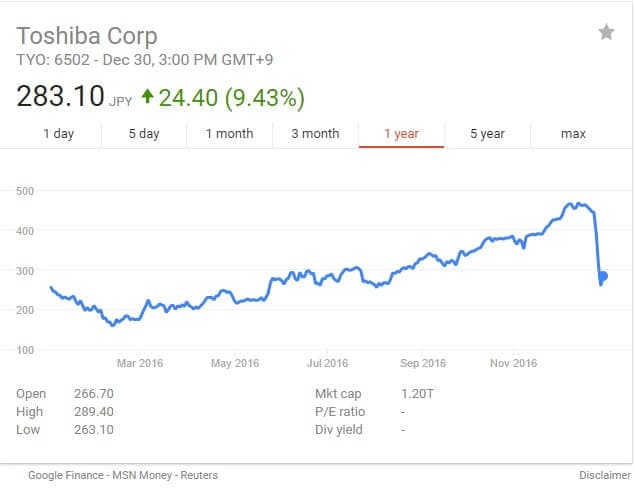Open the Disclaimer link
Image resolution: width=635 pixels, height=491 pixels.
pyautogui.click(x=603, y=475)
